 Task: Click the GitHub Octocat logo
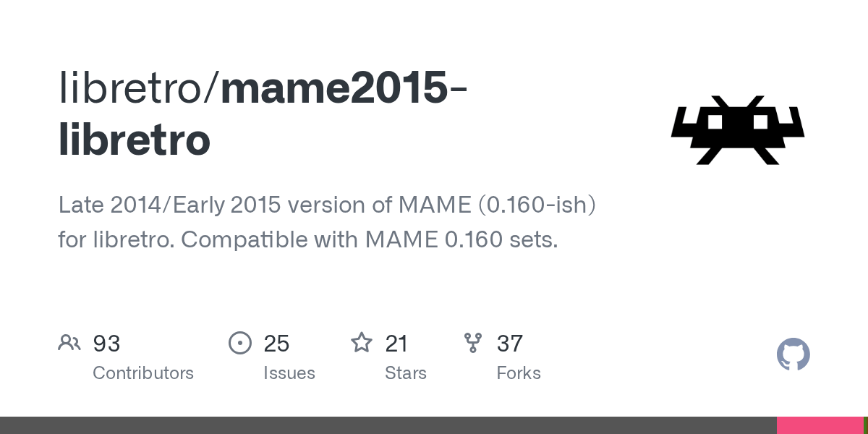[793, 354]
